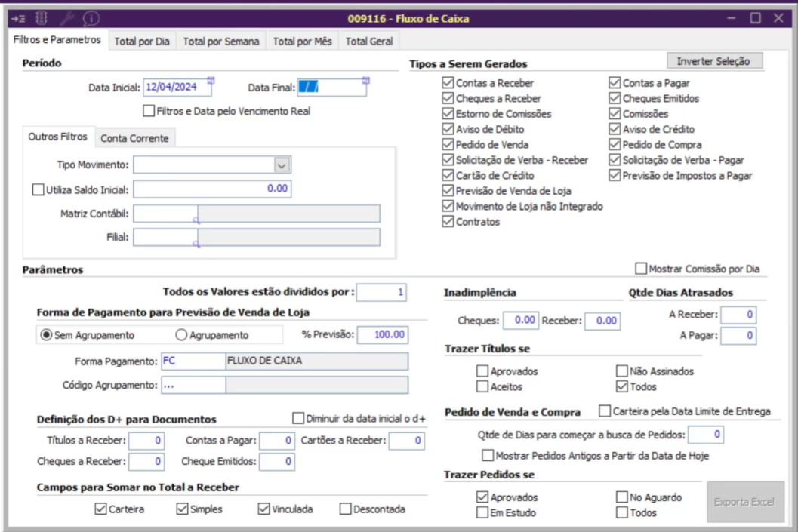Expand the Tipo Movimento dropdown
The image size is (798, 532).
click(x=282, y=165)
